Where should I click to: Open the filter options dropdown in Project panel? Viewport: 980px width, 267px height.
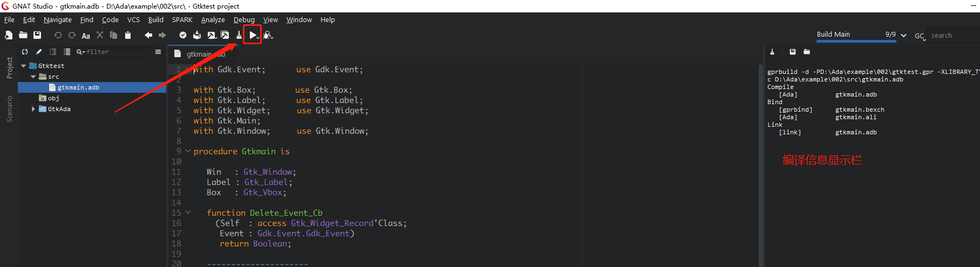point(81,52)
